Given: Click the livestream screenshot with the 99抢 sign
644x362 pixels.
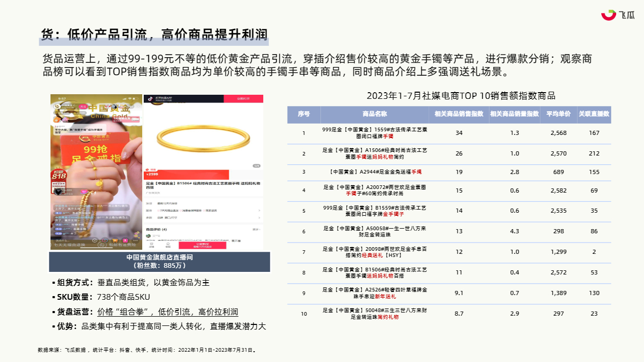Looking at the screenshot, I should [96, 172].
